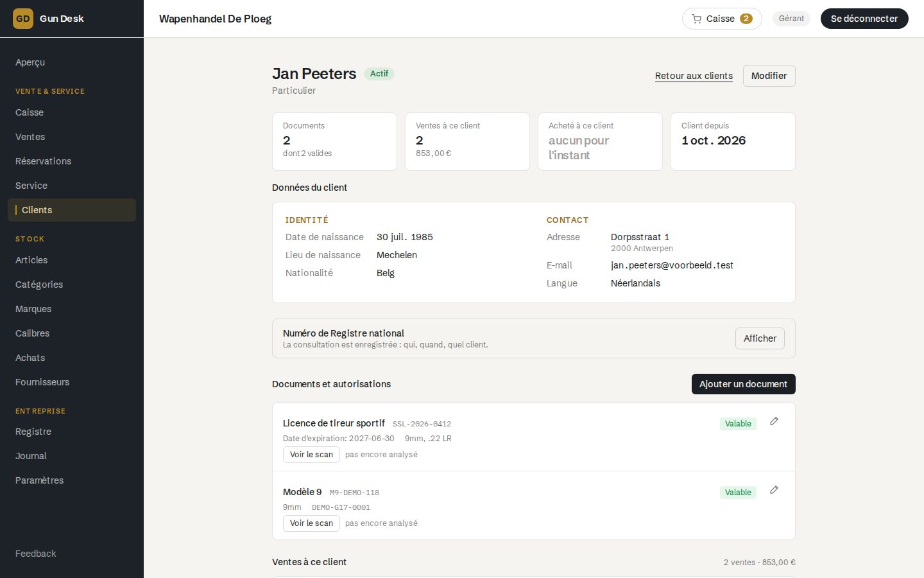Click the email jan.peeters@voorbeeld.test
The image size is (924, 578).
tap(672, 265)
